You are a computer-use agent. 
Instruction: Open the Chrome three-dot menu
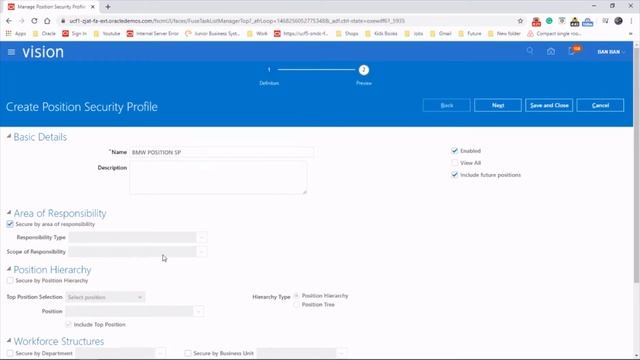(632, 21)
